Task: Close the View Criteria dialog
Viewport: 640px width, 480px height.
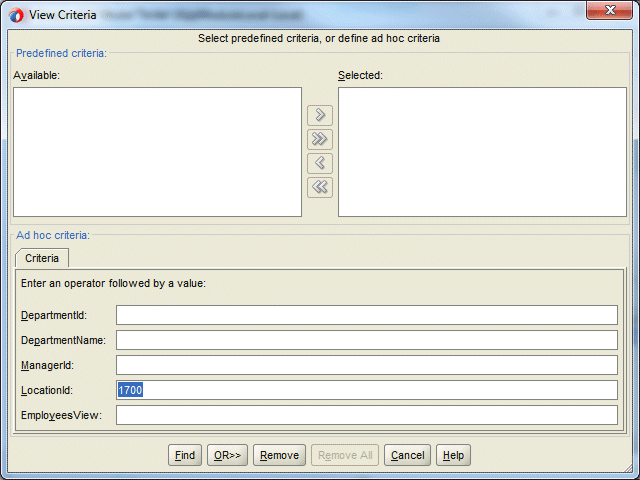Action: click(x=609, y=10)
